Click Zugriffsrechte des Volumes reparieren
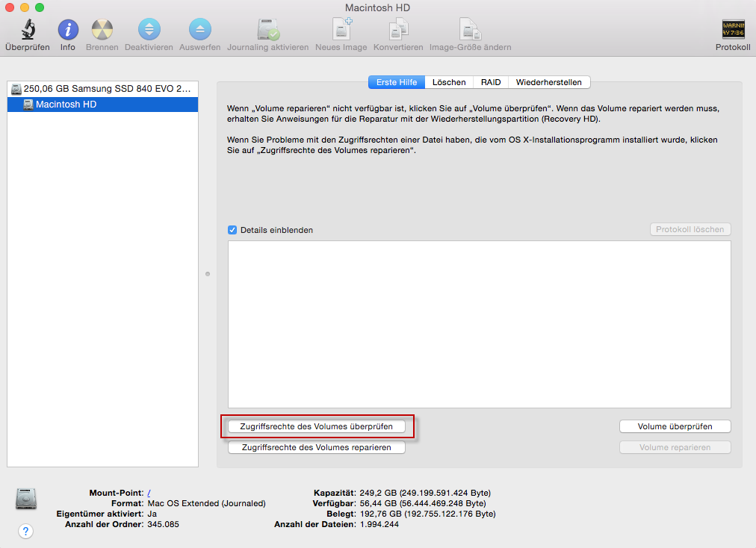Screen dimensions: 756x548 [316, 448]
